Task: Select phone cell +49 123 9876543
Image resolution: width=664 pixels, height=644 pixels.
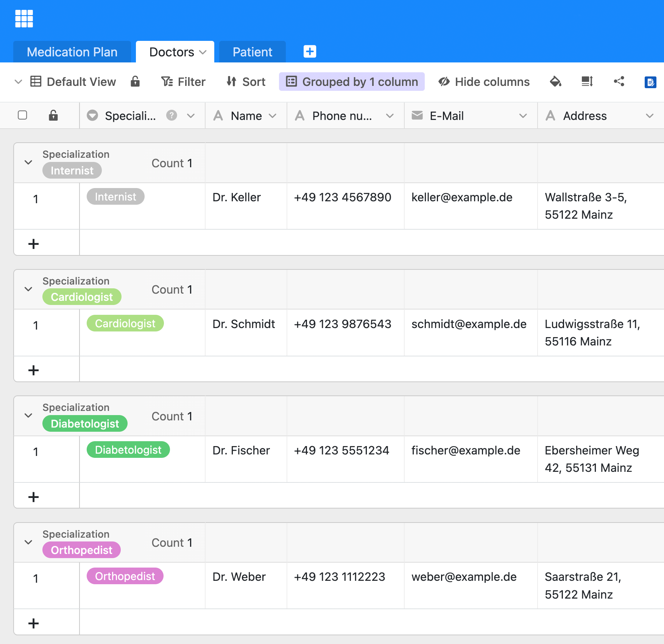Action: pos(346,333)
